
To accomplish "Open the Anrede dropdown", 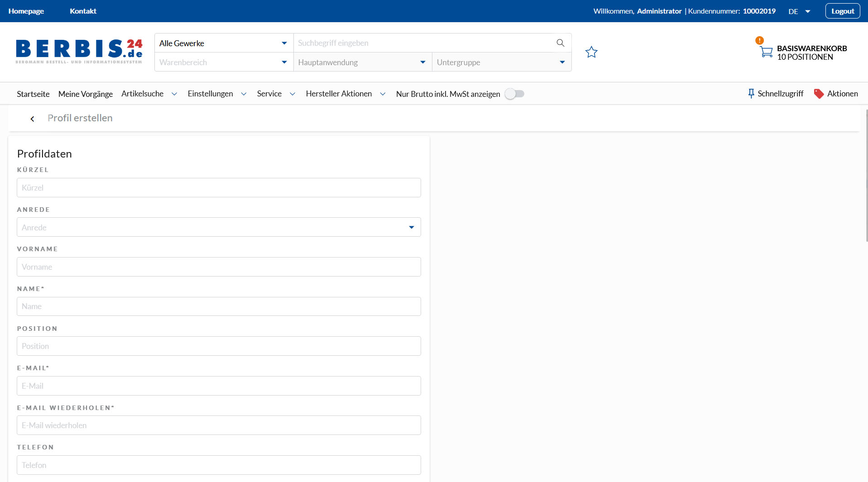I will click(219, 227).
